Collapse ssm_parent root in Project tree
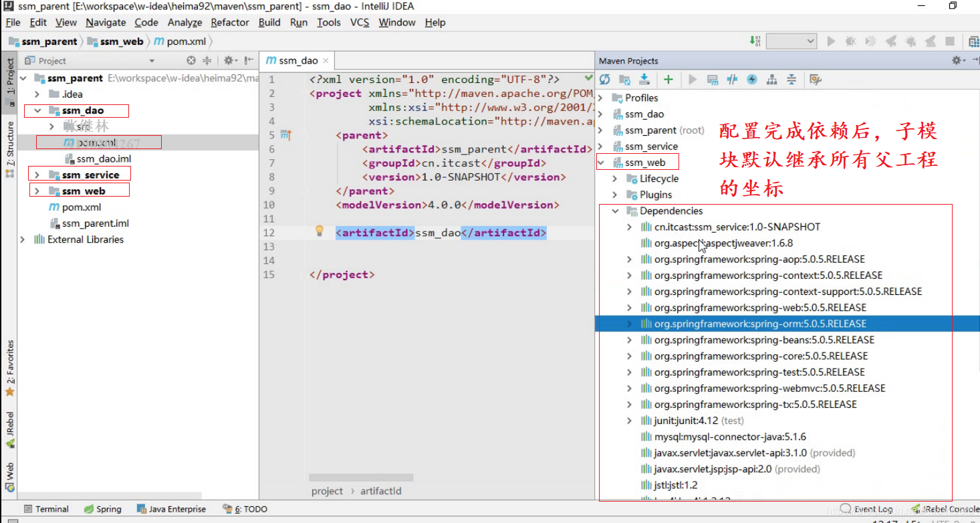980x523 pixels. click(x=24, y=78)
